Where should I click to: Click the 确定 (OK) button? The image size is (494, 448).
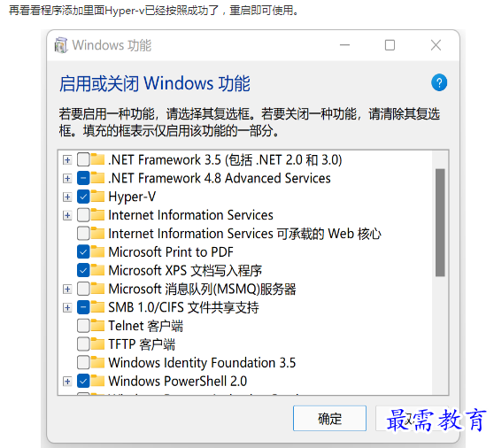tap(329, 419)
